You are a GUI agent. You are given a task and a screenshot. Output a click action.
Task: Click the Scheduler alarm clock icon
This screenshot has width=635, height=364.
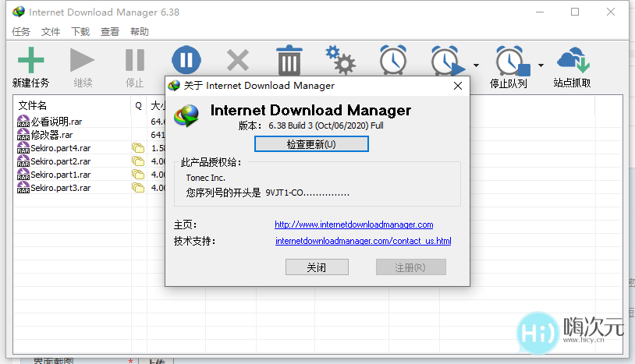click(393, 60)
